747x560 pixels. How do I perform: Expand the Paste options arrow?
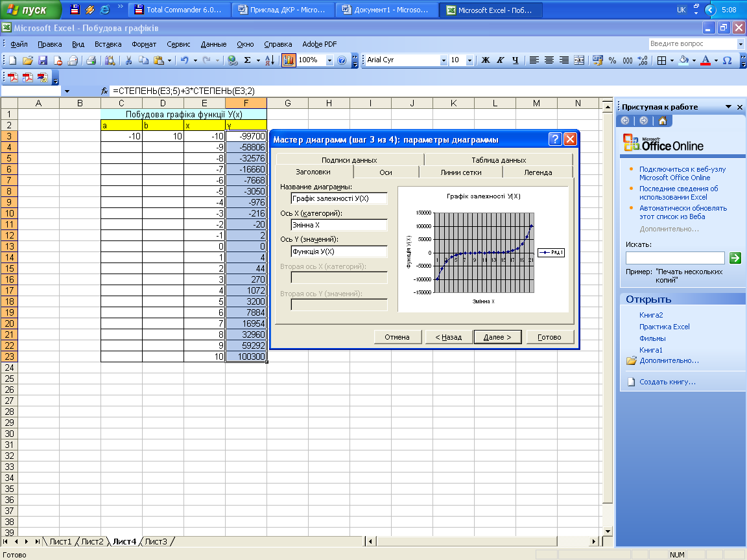coord(169,60)
